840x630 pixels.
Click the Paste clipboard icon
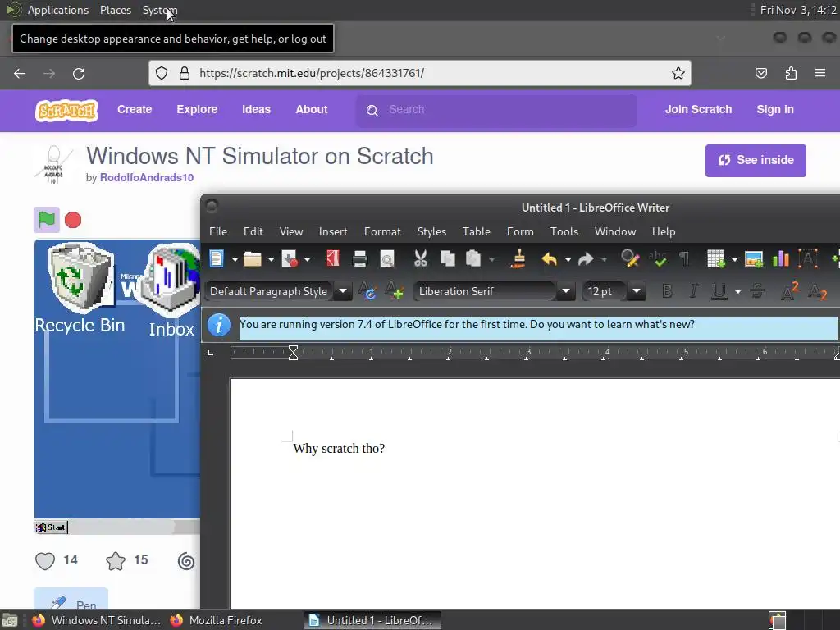pos(473,259)
